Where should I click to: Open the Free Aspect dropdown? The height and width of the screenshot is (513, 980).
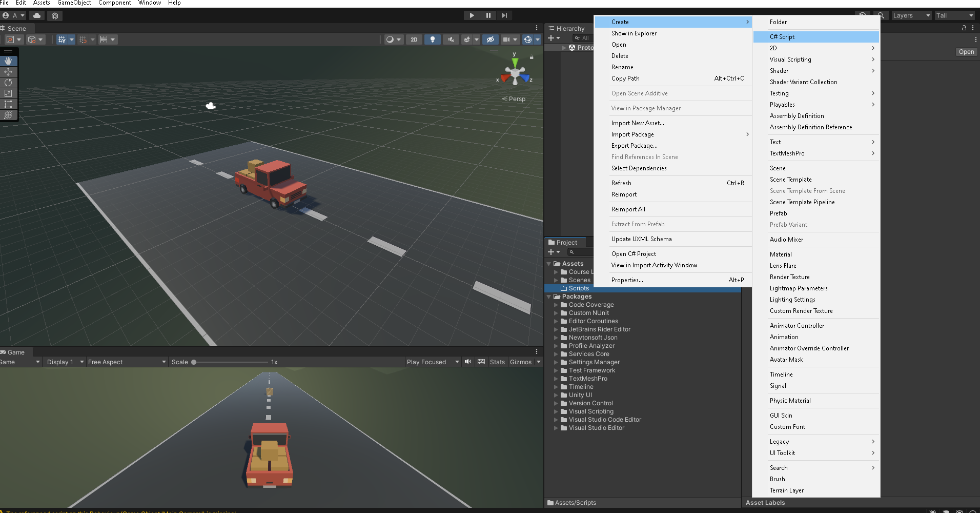pos(127,362)
